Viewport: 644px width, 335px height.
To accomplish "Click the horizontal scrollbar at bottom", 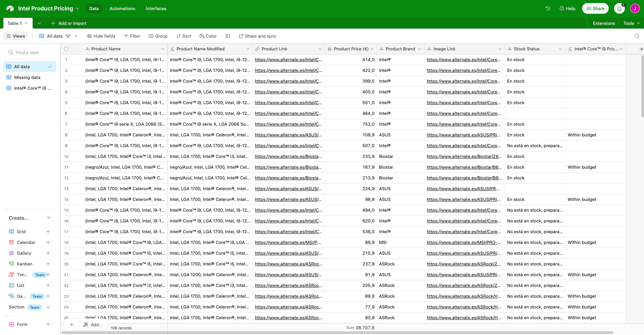I will pos(337,333).
